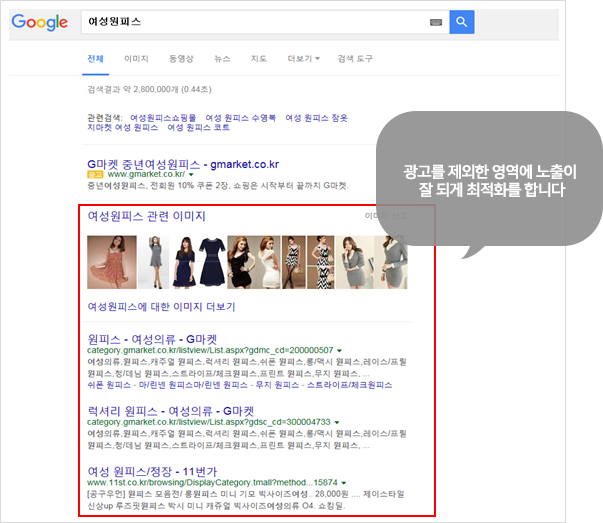Expand arrow beside www.gmarket.co.kr ad URL
603x523 pixels.
pos(191,175)
